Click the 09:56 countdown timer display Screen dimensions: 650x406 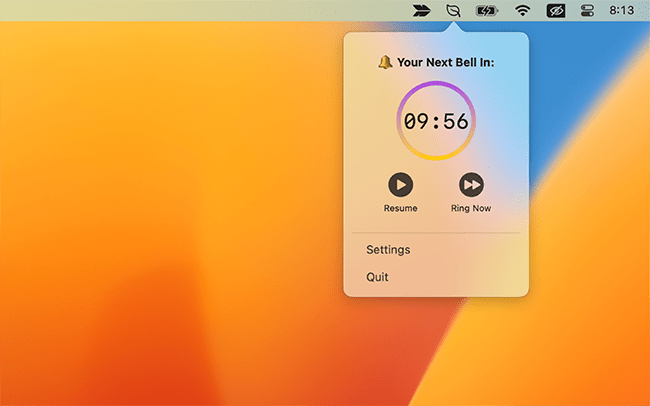436,121
